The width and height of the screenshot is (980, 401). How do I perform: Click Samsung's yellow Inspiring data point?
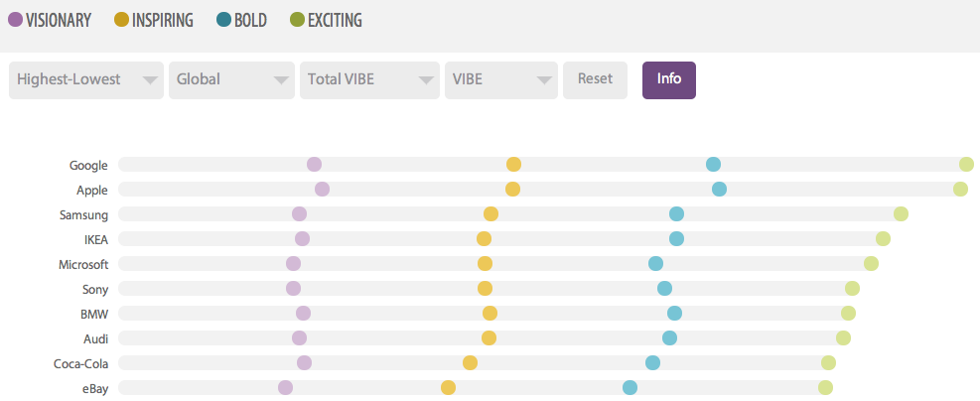pyautogui.click(x=490, y=214)
